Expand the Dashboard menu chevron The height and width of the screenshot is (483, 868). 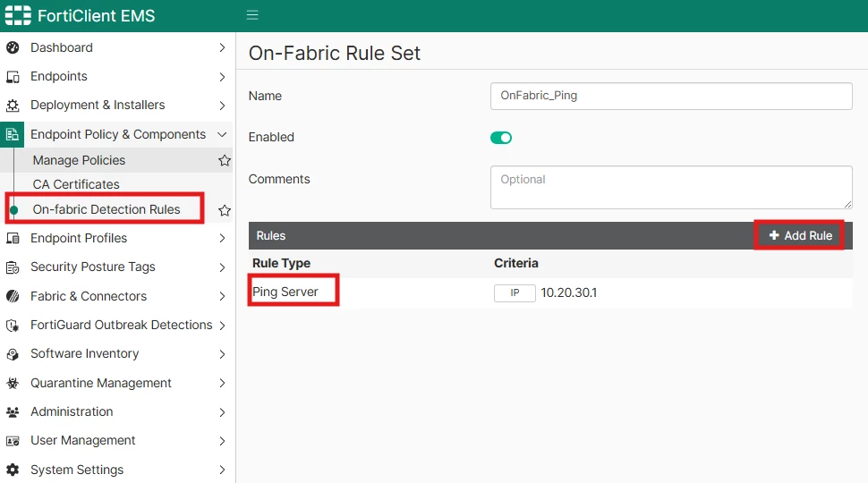coord(222,47)
